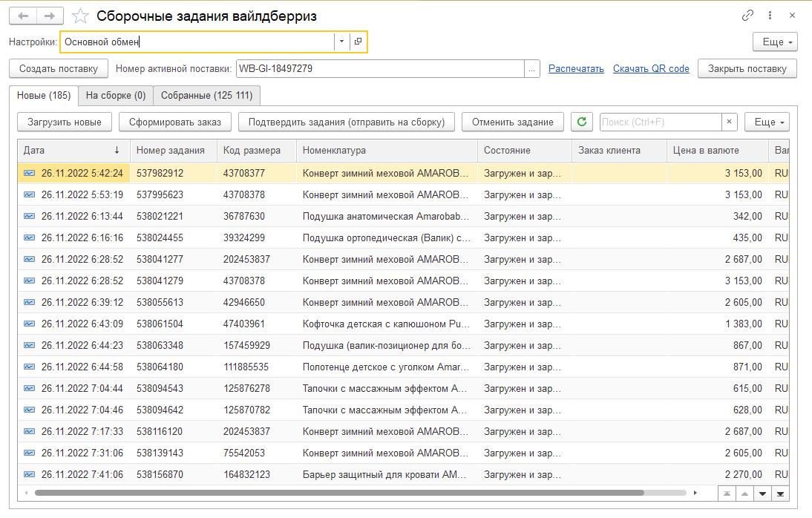
Task: Copy link using the chain icon
Action: (747, 16)
